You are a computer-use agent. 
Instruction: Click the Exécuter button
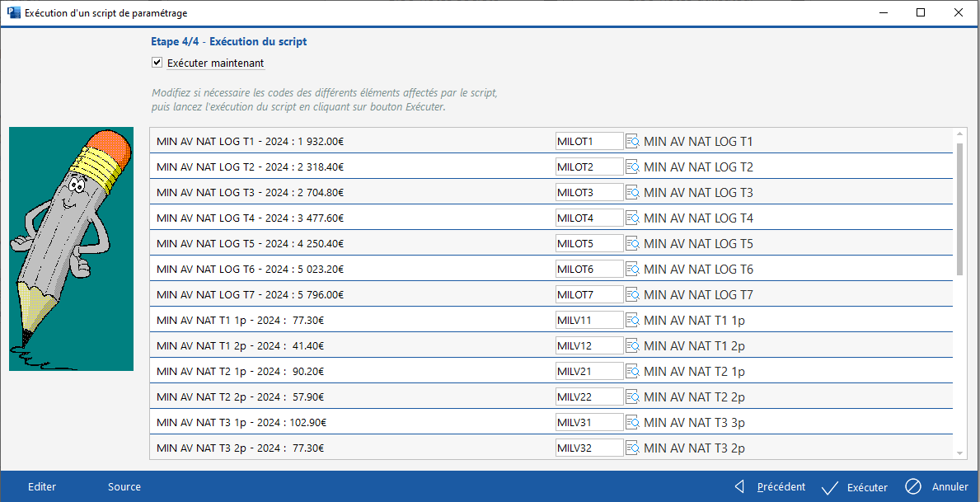click(x=855, y=487)
